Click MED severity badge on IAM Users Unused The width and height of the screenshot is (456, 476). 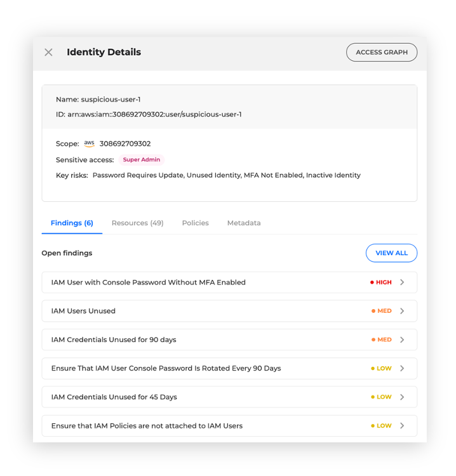[x=382, y=311]
